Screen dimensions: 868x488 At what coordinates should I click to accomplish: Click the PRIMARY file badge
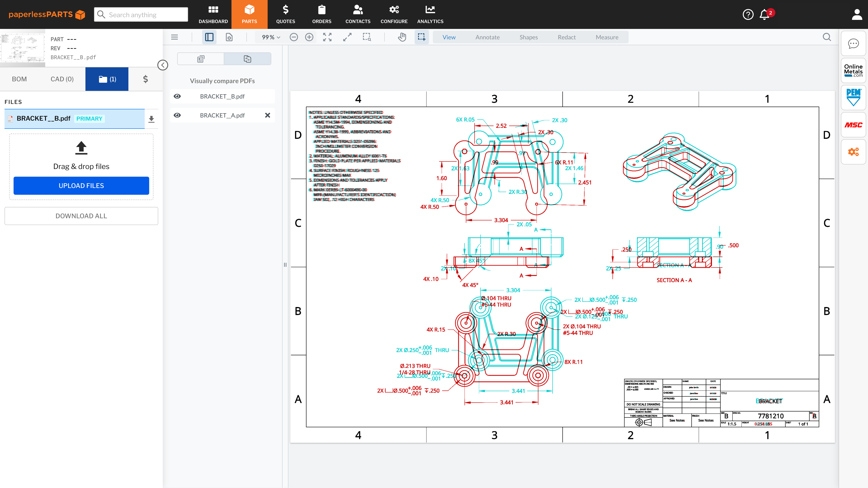click(89, 118)
